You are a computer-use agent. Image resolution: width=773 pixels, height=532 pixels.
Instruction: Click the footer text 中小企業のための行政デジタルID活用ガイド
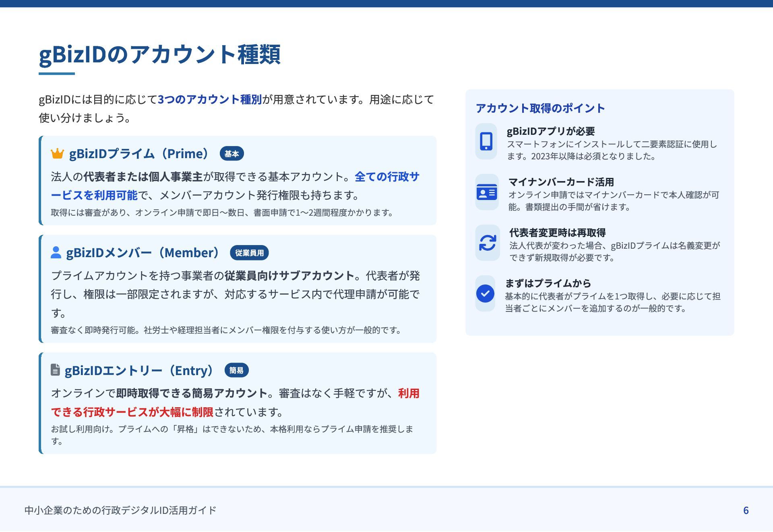point(120,510)
